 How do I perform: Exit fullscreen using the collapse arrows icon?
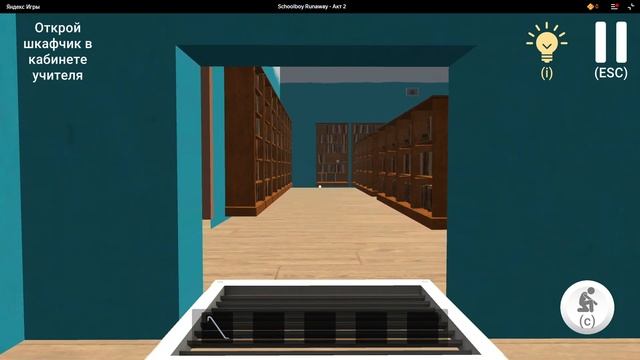tap(631, 6)
